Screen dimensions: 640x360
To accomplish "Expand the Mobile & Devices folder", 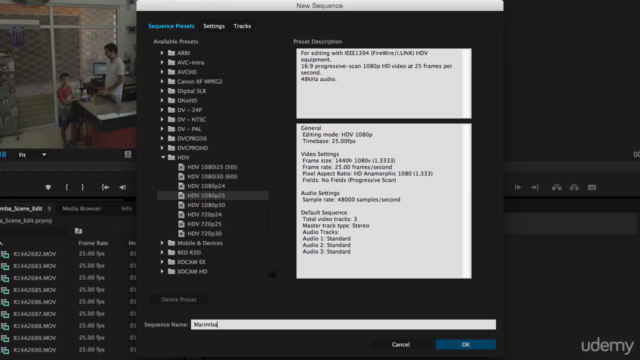I will 162,243.
